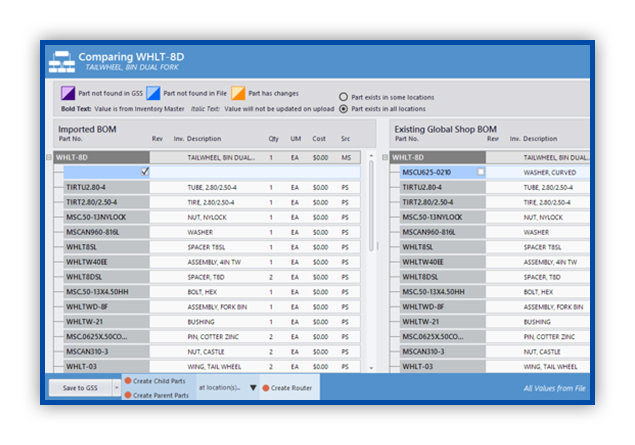This screenshot has height=445, width=635.
Task: Click the red Create Router dot icon
Action: (x=266, y=388)
